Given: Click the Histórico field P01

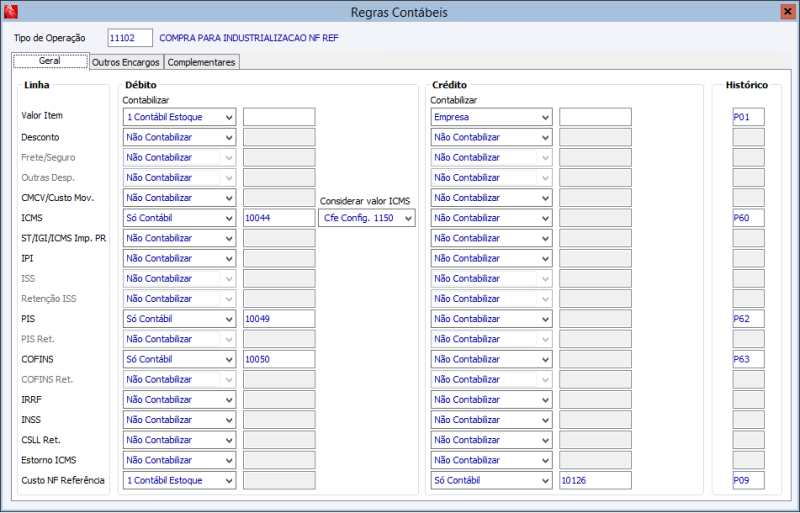Looking at the screenshot, I should pos(748,117).
